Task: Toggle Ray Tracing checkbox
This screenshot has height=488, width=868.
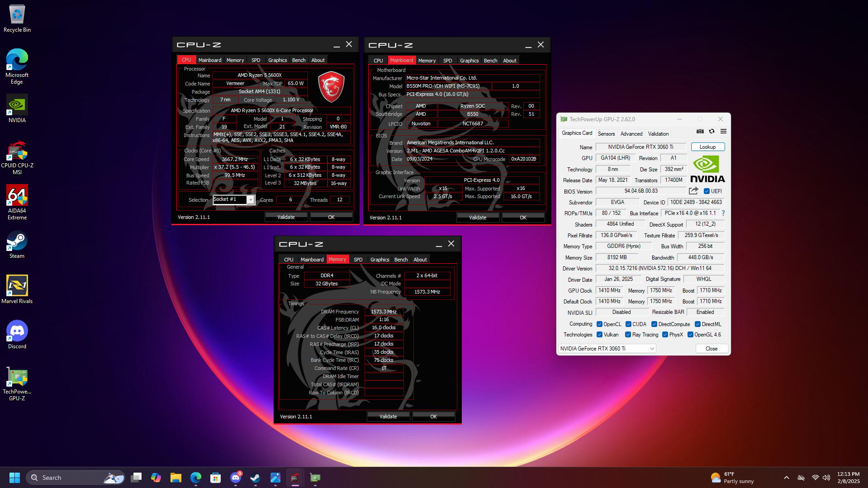Action: 628,335
